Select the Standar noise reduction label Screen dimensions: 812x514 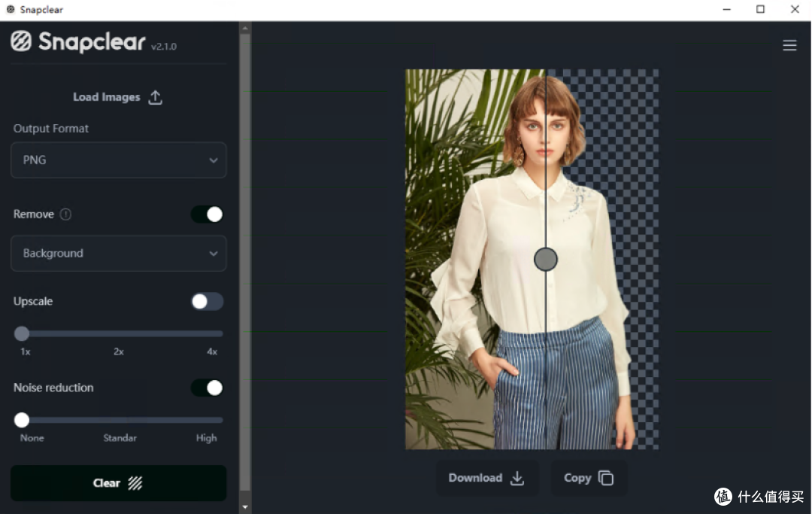[x=120, y=438]
